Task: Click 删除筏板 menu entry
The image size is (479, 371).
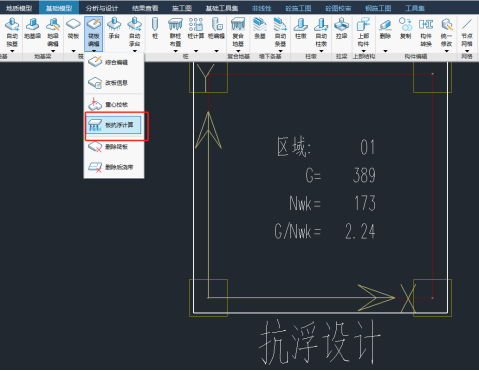Action: tap(113, 147)
